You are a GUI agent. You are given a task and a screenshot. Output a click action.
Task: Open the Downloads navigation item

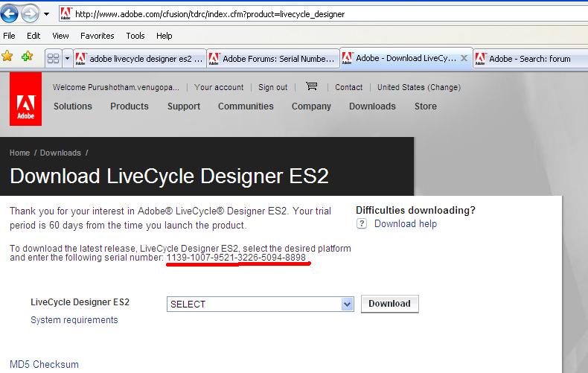(x=372, y=106)
